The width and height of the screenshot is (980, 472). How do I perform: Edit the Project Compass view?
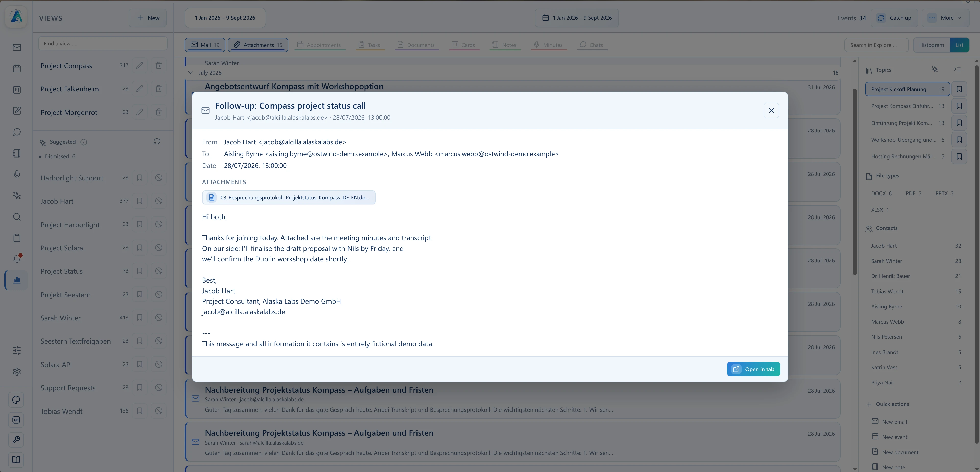coord(140,65)
